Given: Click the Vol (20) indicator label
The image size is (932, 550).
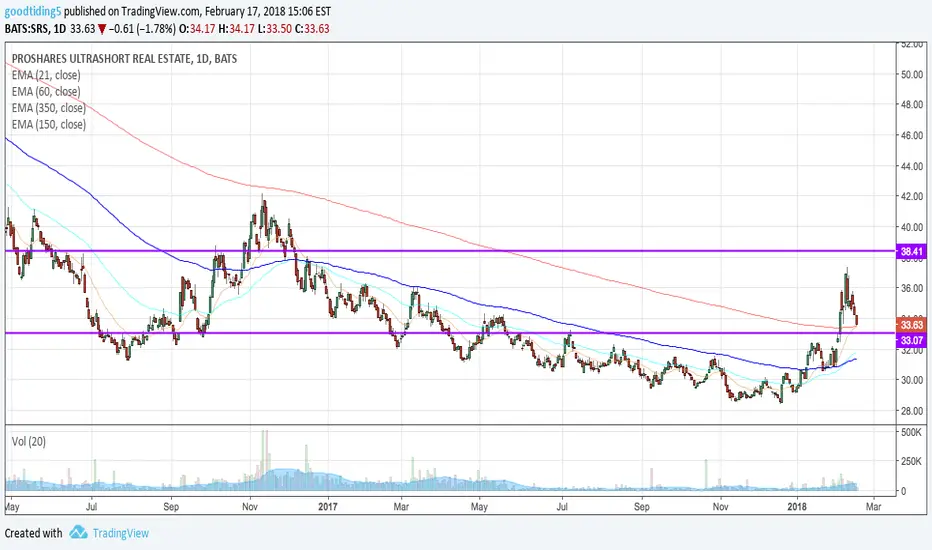Looking at the screenshot, I should click(29, 441).
